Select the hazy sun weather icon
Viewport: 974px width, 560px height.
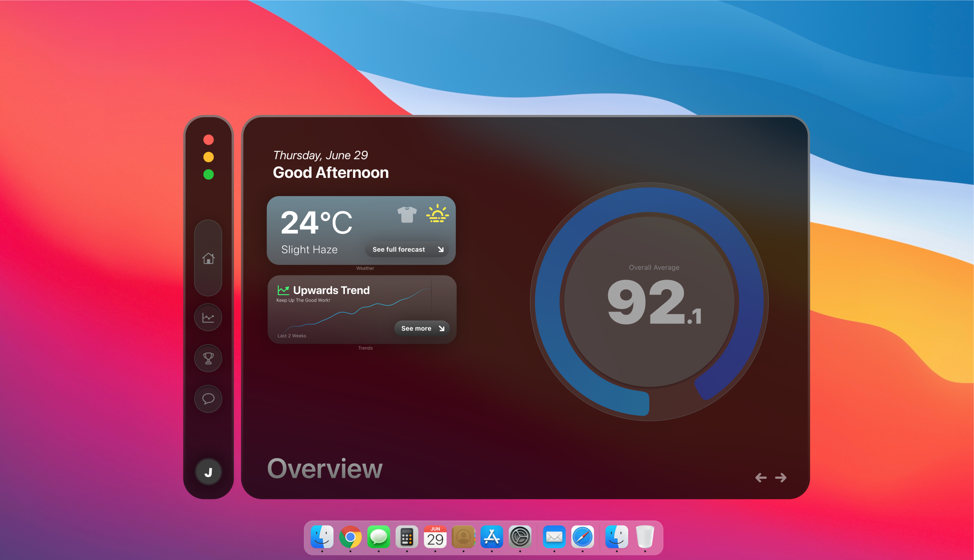click(437, 213)
